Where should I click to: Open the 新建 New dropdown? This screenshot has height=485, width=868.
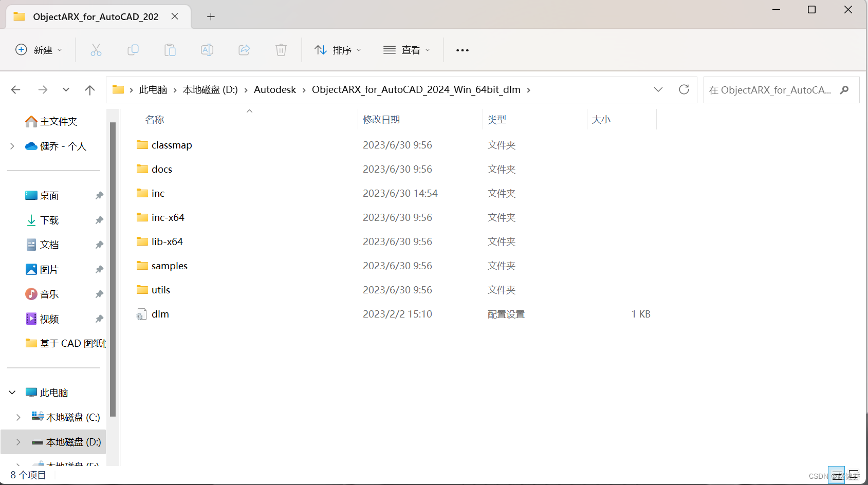[x=39, y=50]
